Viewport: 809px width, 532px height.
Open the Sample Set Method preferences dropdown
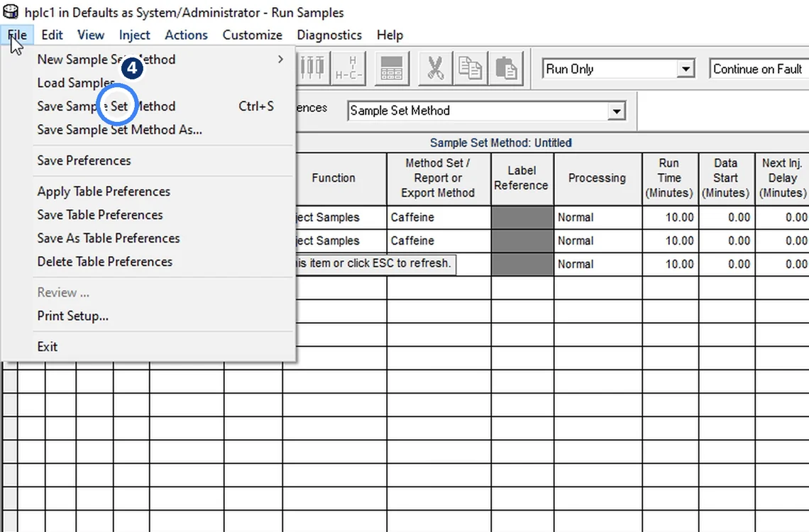[x=616, y=111]
